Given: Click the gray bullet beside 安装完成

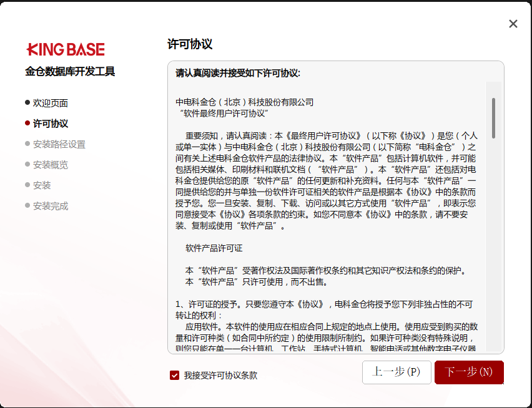Looking at the screenshot, I should coord(27,205).
